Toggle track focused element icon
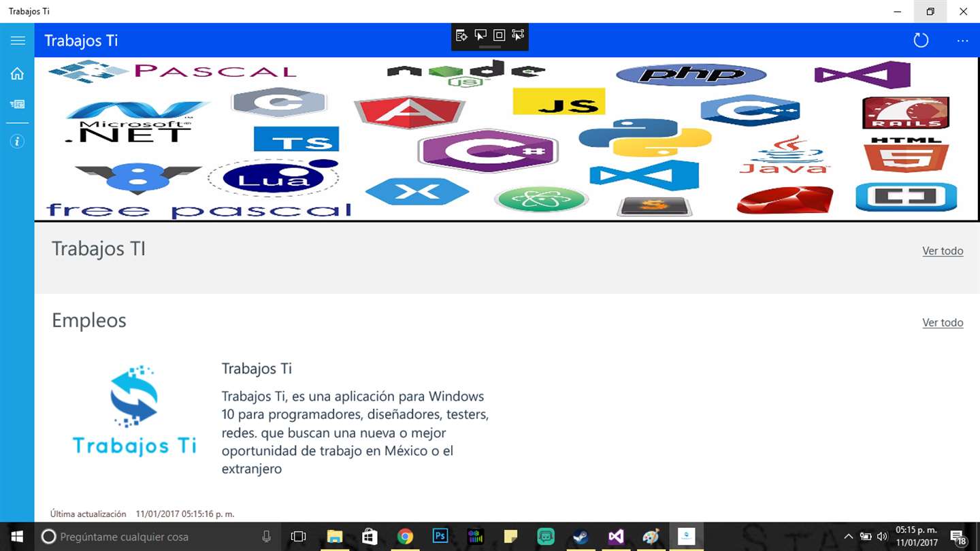The height and width of the screenshot is (551, 980). click(518, 35)
